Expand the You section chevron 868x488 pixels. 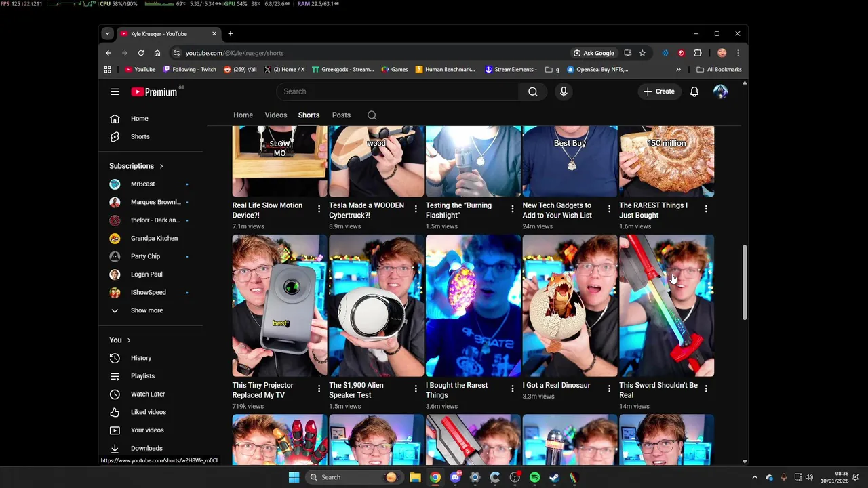click(x=128, y=340)
